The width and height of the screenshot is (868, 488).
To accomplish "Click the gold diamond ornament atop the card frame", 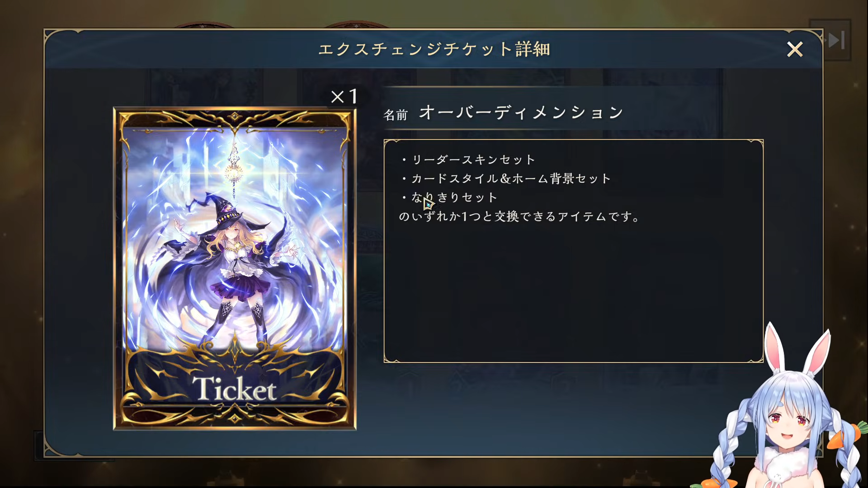I will tap(235, 117).
